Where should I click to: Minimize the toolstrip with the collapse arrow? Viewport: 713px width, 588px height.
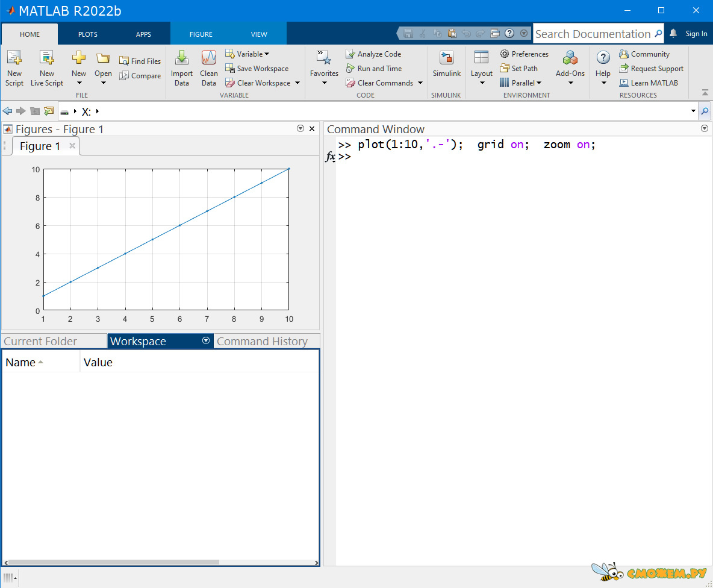click(705, 92)
